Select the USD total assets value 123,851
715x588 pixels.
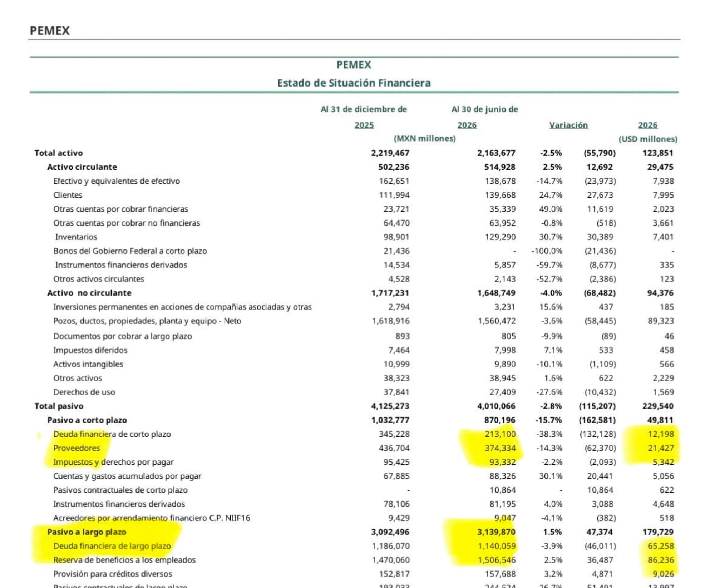click(x=658, y=153)
